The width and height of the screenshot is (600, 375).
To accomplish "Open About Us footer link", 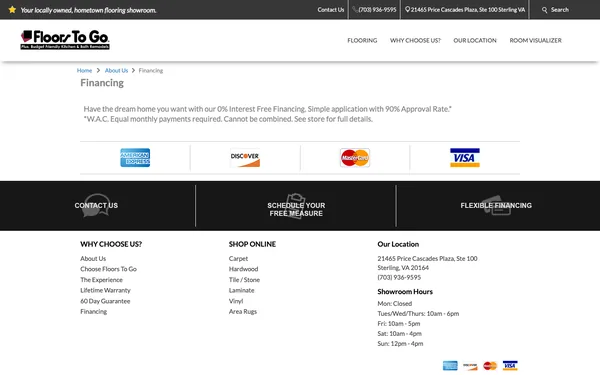I will click(x=93, y=258).
